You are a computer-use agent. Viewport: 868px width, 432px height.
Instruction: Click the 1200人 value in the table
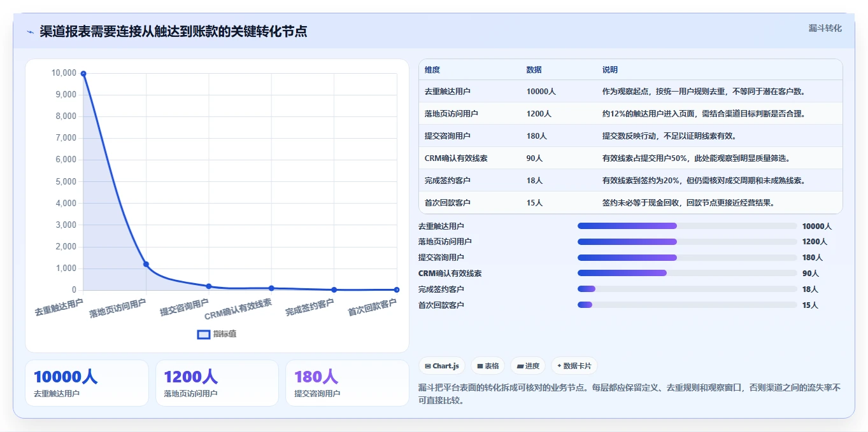click(x=539, y=114)
